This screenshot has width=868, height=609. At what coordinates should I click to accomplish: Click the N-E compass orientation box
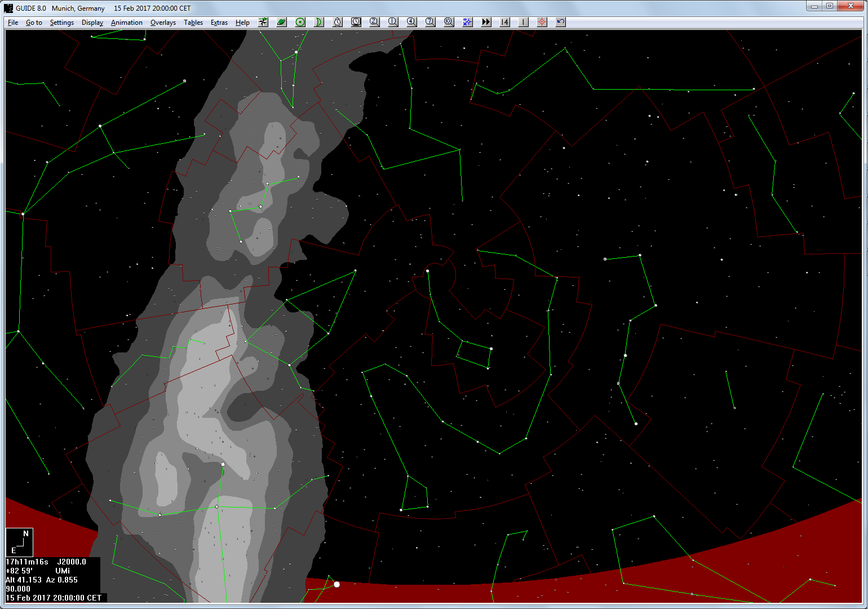(x=19, y=542)
